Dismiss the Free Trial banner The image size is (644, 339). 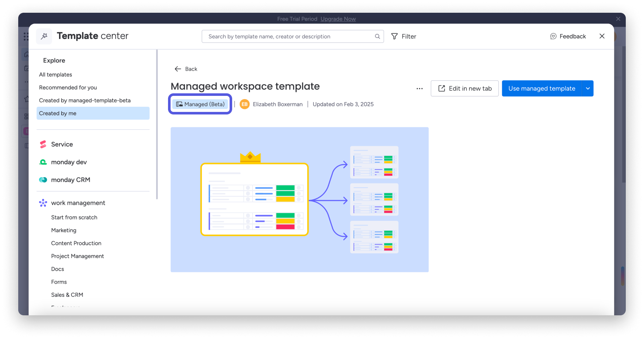coord(618,19)
